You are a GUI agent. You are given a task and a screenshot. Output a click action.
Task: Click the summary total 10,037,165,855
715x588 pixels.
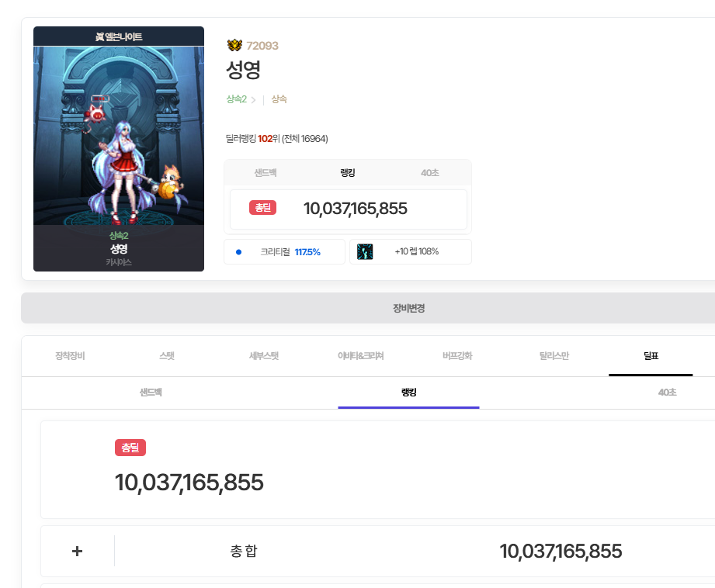pyautogui.click(x=356, y=209)
